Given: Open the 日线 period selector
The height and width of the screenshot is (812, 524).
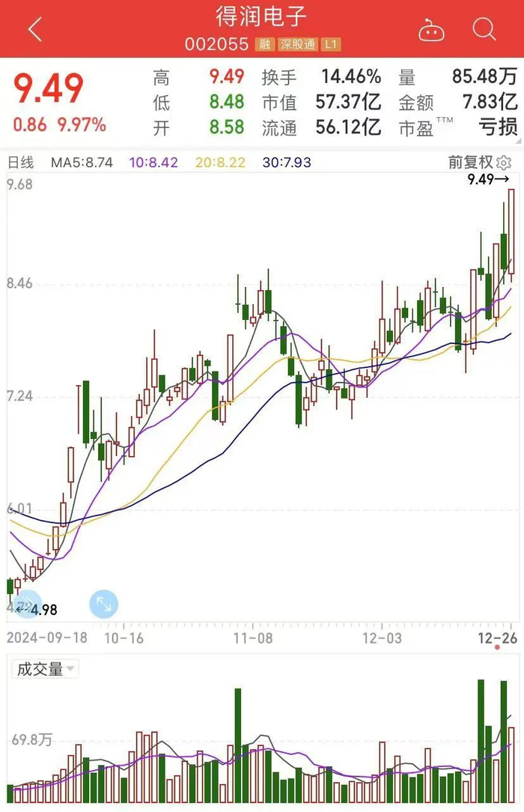Looking at the screenshot, I should (21, 163).
